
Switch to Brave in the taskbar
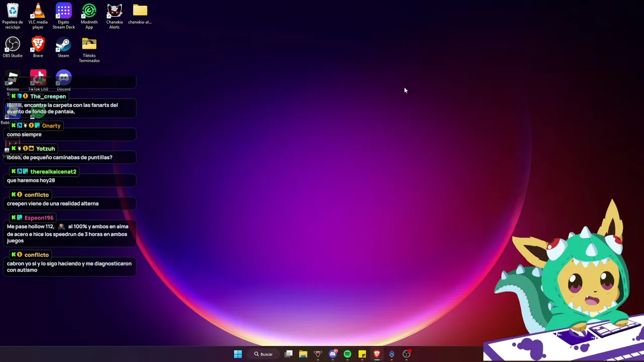(377, 354)
